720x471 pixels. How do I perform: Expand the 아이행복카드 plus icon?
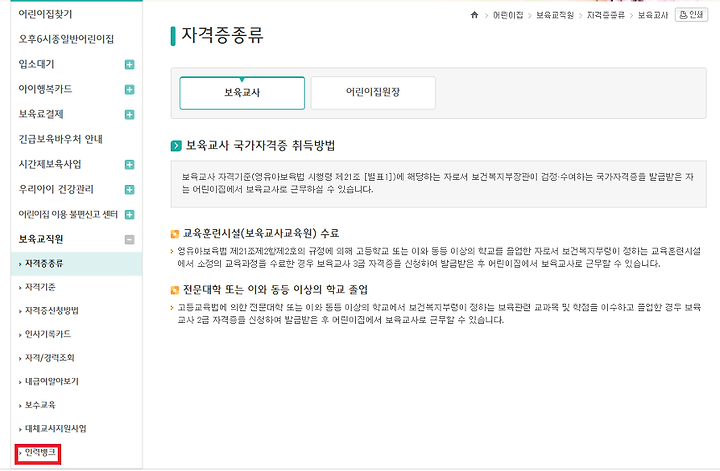129,90
